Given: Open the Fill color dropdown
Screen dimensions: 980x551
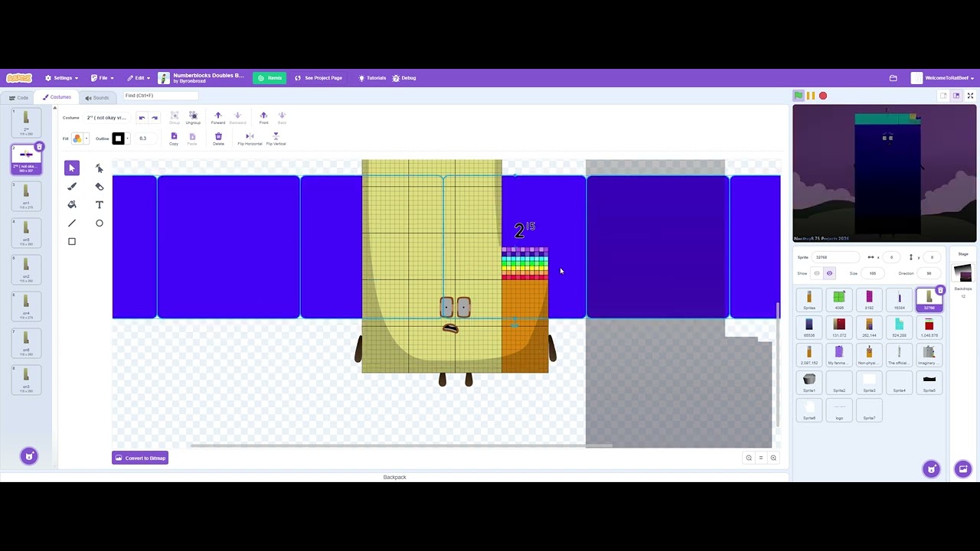Looking at the screenshot, I should (x=80, y=139).
